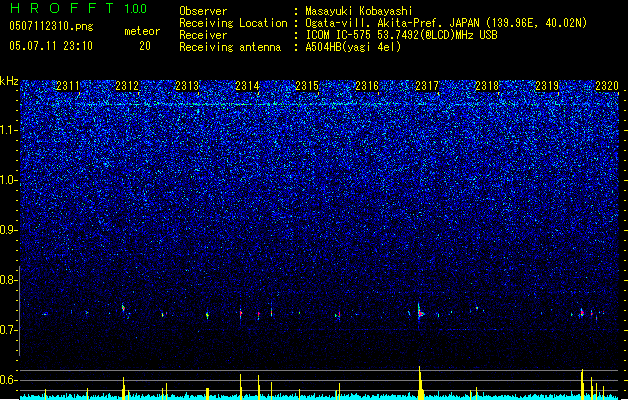
Task: Click the 1.0 kHz axis label
Action: pos(8,180)
